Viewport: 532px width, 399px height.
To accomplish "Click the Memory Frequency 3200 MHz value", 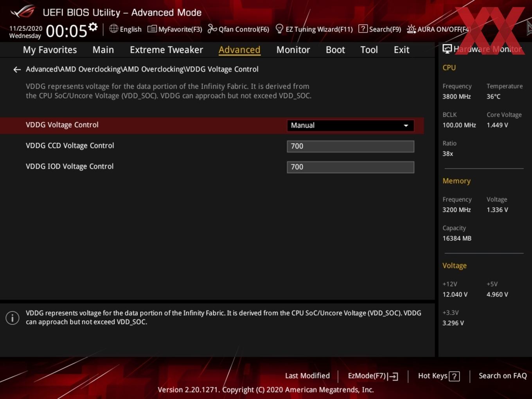I will coord(457,210).
